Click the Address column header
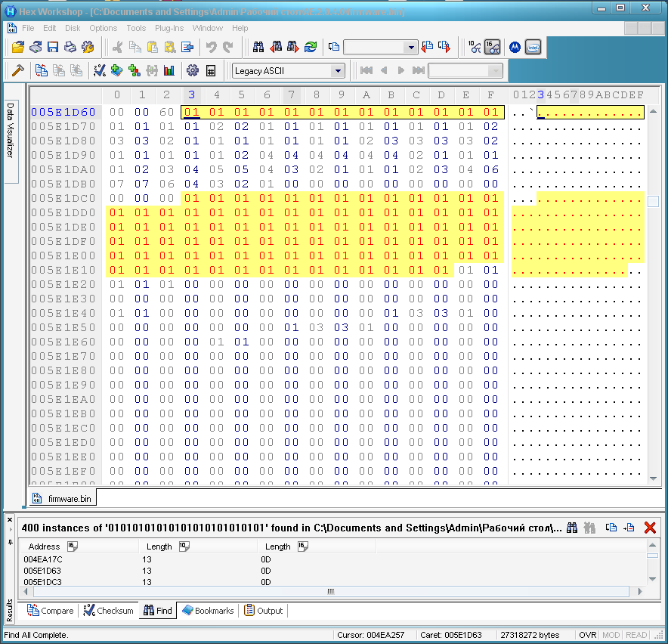The height and width of the screenshot is (644, 668). [x=44, y=546]
